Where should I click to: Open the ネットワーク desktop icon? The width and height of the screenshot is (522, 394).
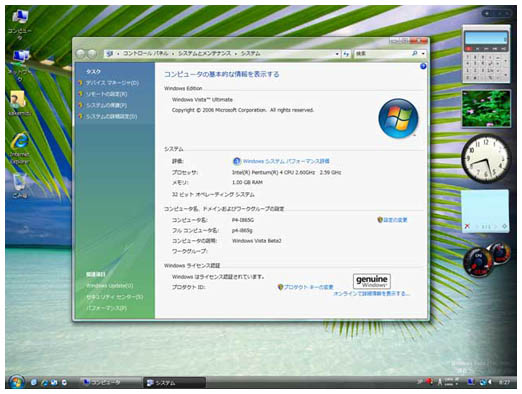(x=20, y=65)
